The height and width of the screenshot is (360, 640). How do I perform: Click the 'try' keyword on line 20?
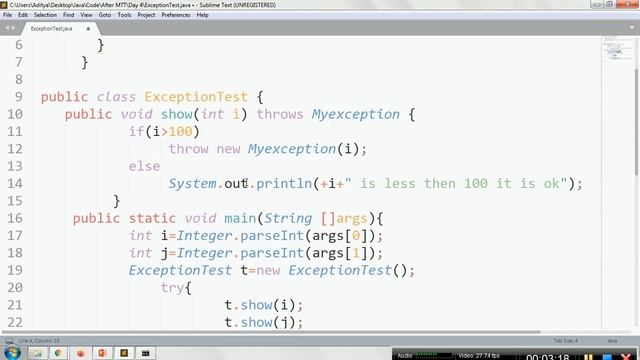pos(172,288)
